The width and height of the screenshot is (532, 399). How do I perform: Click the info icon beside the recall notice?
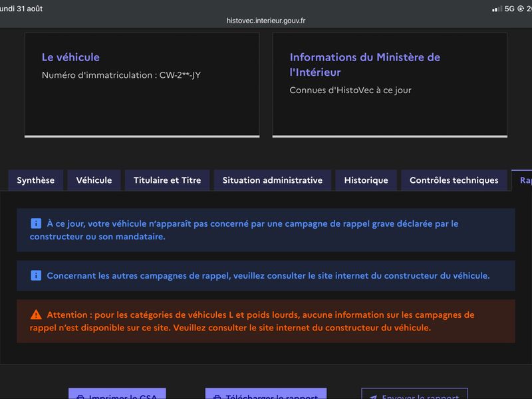(x=36, y=223)
